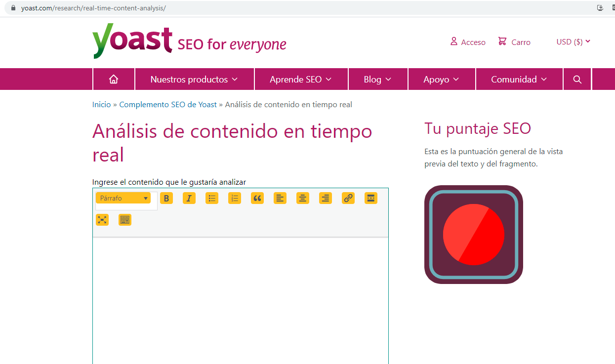615x364 pixels.
Task: Align text left
Action: point(280,198)
